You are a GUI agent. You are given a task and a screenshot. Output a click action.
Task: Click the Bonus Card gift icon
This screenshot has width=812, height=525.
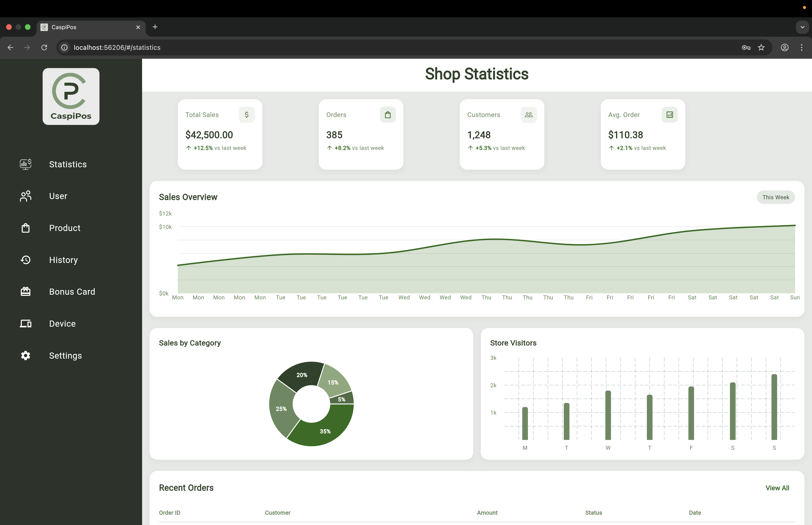(x=26, y=292)
